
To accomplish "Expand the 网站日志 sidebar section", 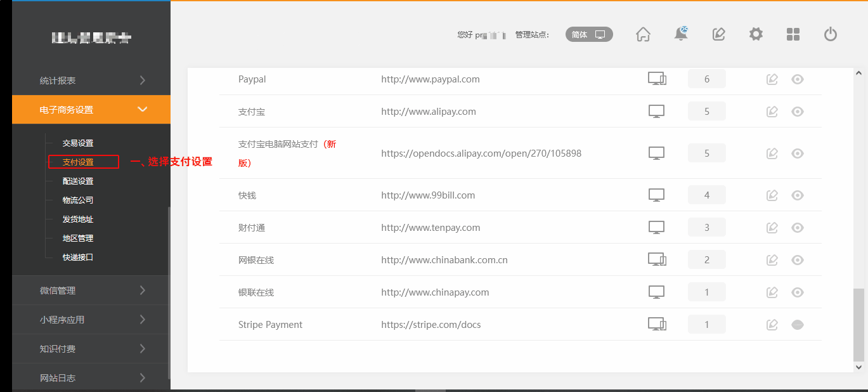I will point(91,378).
